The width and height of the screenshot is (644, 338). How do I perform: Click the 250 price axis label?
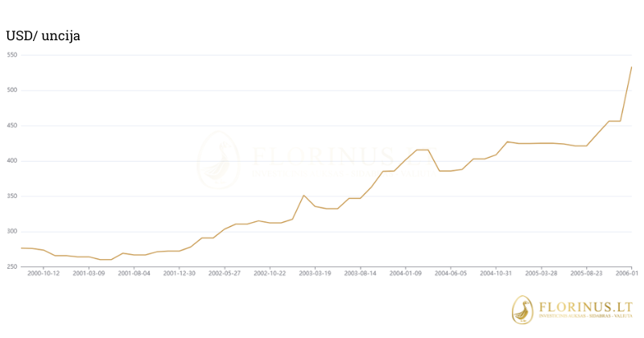click(x=12, y=266)
